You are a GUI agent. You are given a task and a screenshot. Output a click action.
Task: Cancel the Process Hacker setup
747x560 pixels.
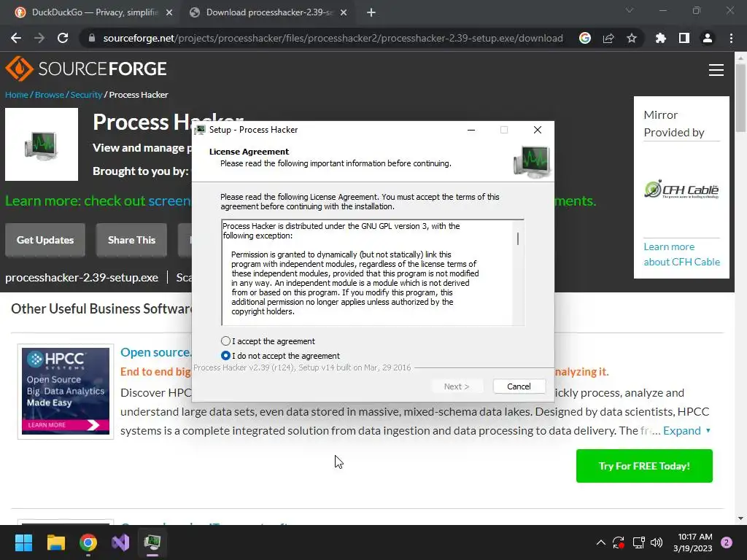click(519, 386)
